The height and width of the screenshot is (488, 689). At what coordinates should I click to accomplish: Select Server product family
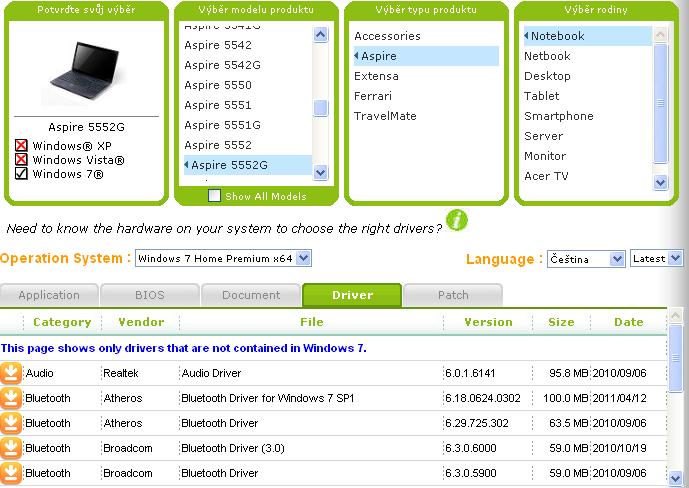pyautogui.click(x=543, y=136)
